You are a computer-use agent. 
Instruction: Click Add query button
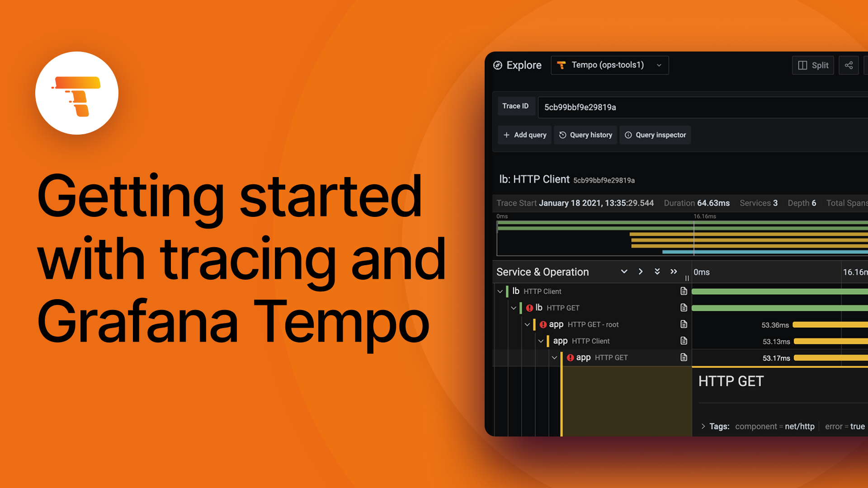click(524, 135)
